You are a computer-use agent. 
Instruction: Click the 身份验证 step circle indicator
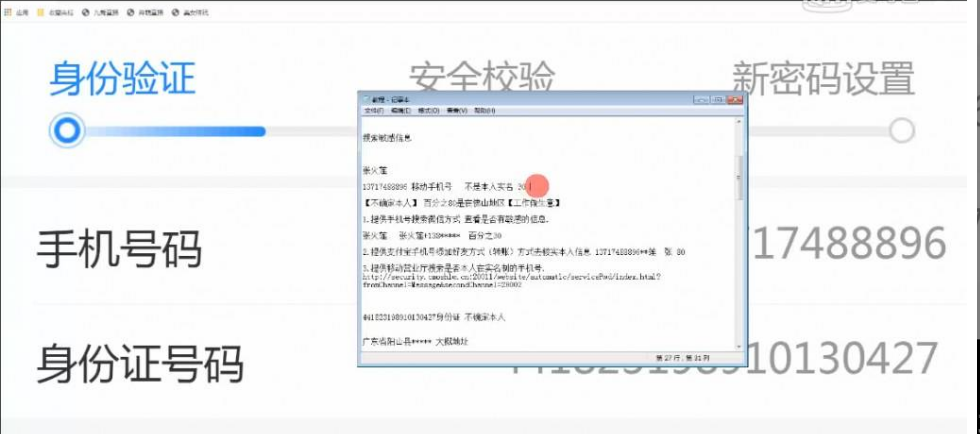(67, 130)
